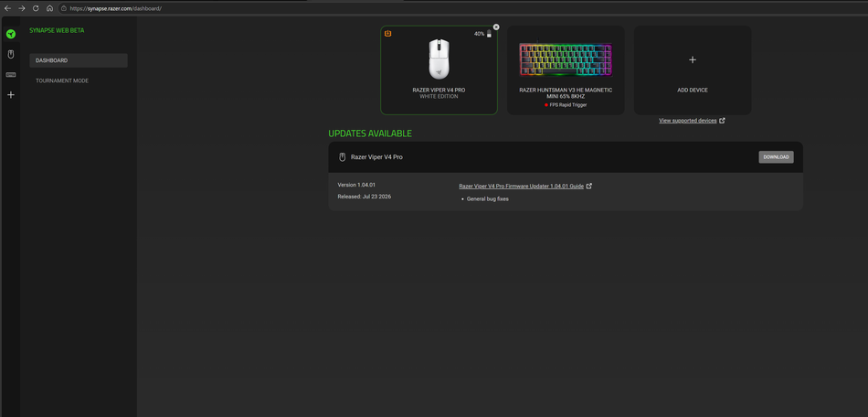The image size is (868, 417).
Task: Open the Firmware Updater 1.04.01 Guide link
Action: tap(522, 187)
